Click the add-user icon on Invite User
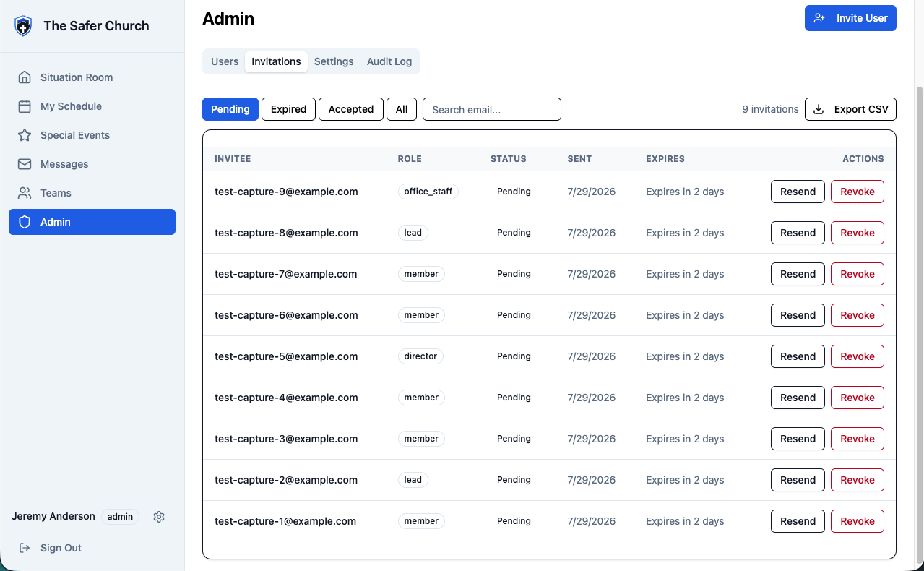 tap(819, 18)
